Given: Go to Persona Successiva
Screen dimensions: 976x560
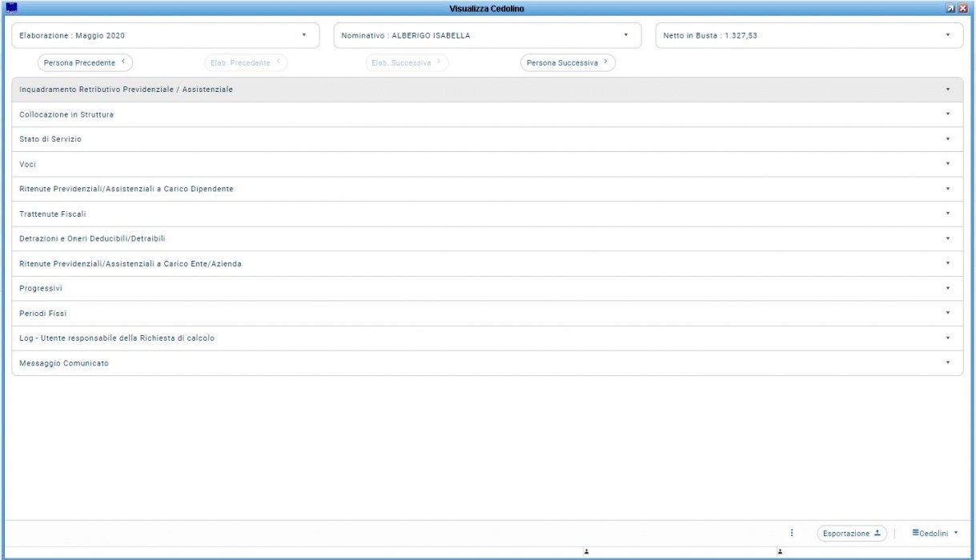Looking at the screenshot, I should click(568, 62).
